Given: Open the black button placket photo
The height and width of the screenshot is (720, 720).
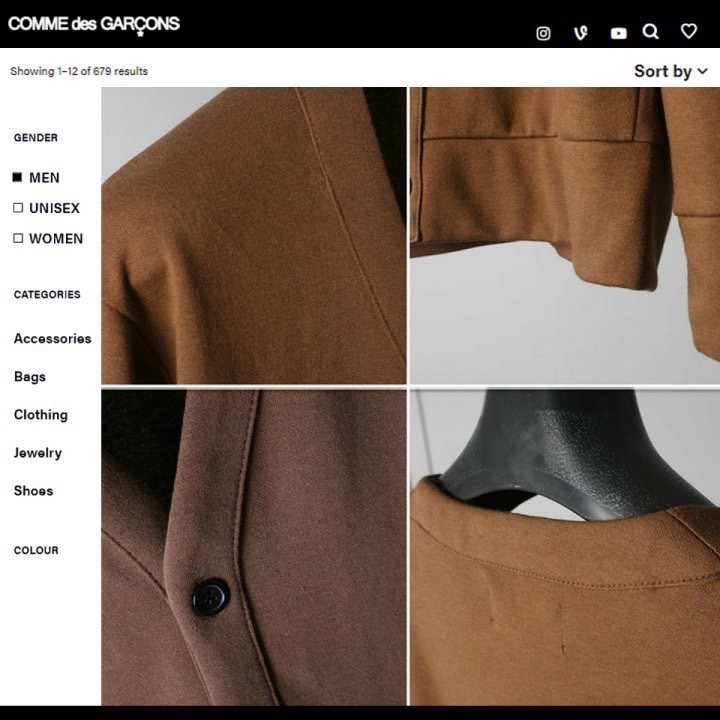Looking at the screenshot, I should [254, 547].
